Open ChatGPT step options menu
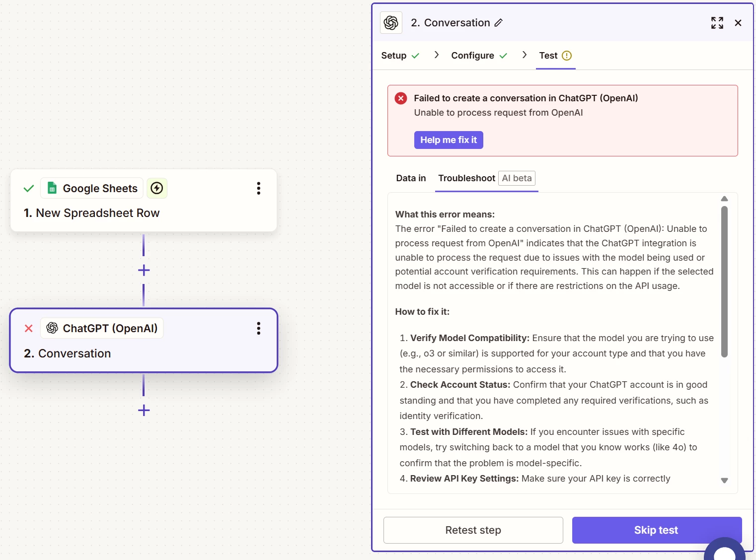Viewport: 756px width, 560px height. tap(258, 328)
